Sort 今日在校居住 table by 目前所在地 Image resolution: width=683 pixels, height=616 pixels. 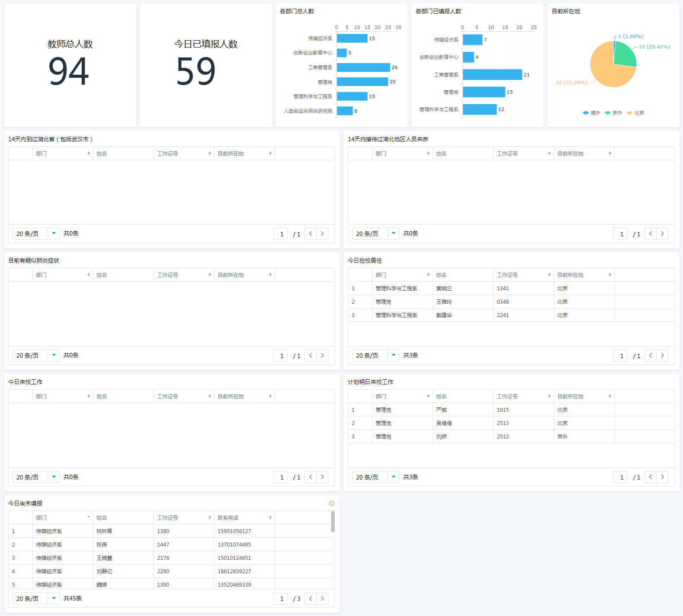pyautogui.click(x=584, y=275)
